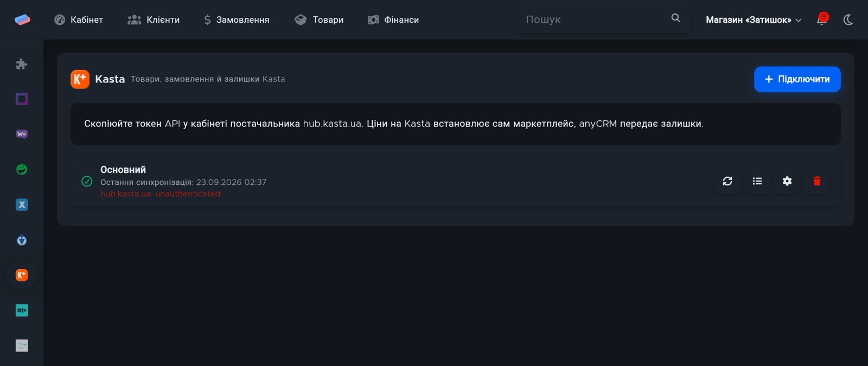The height and width of the screenshot is (366, 868).
Task: Open the Клієнти menu item
Action: point(154,20)
